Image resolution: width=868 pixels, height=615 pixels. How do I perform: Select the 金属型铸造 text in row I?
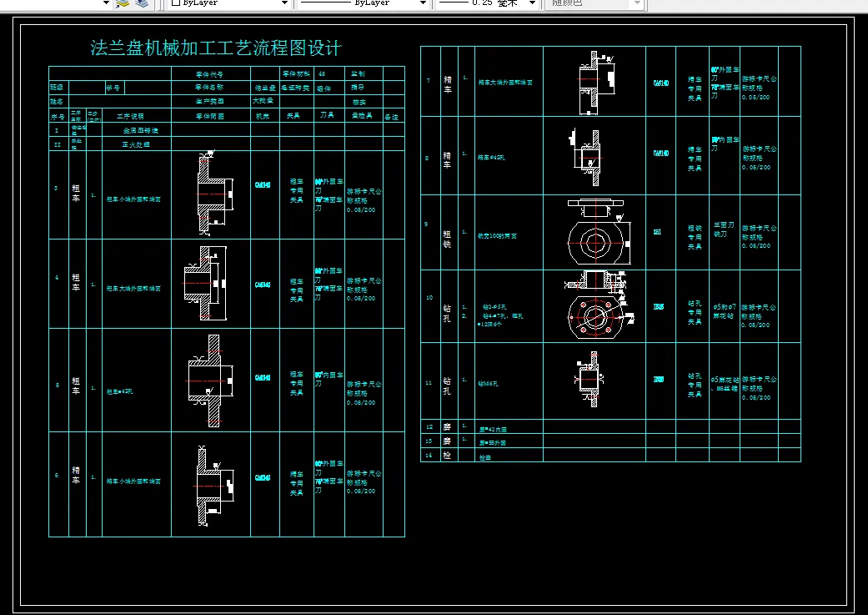point(141,131)
